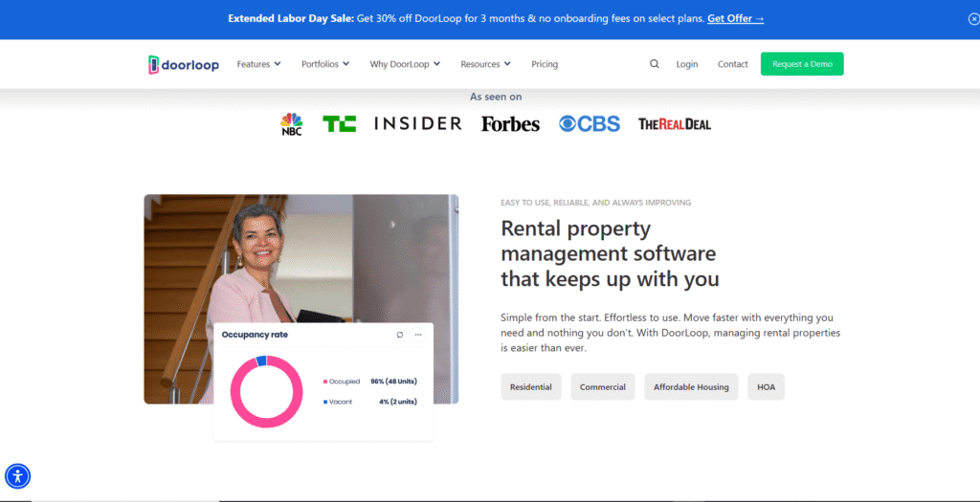Open the three-dot menu on Occupancy card
This screenshot has width=980, height=502.
(x=418, y=335)
